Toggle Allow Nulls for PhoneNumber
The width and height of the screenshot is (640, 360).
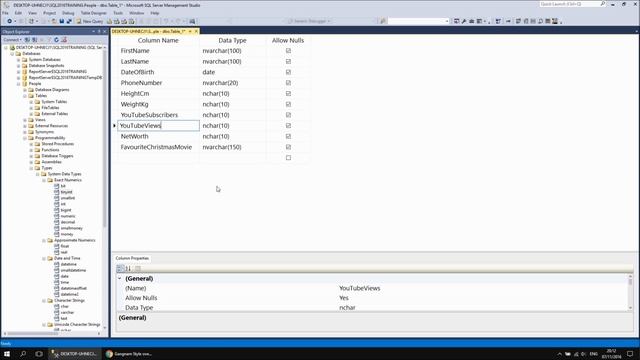click(x=289, y=83)
